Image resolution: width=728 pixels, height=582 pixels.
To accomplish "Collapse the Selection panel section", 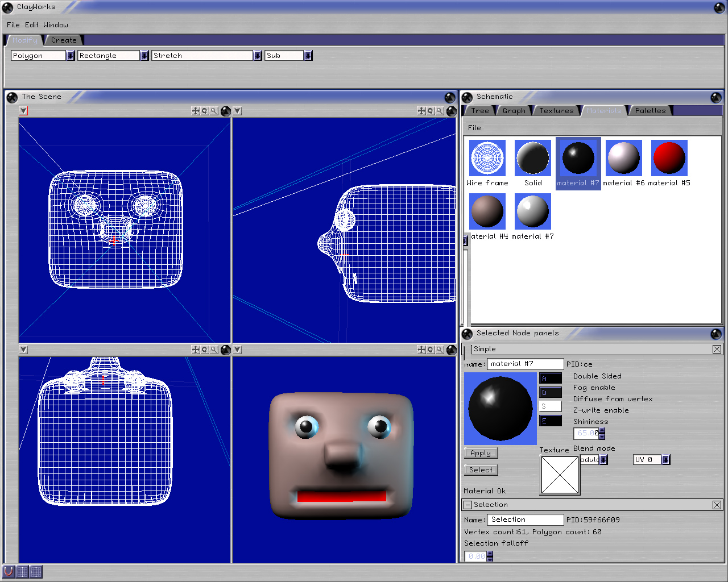I will click(468, 505).
